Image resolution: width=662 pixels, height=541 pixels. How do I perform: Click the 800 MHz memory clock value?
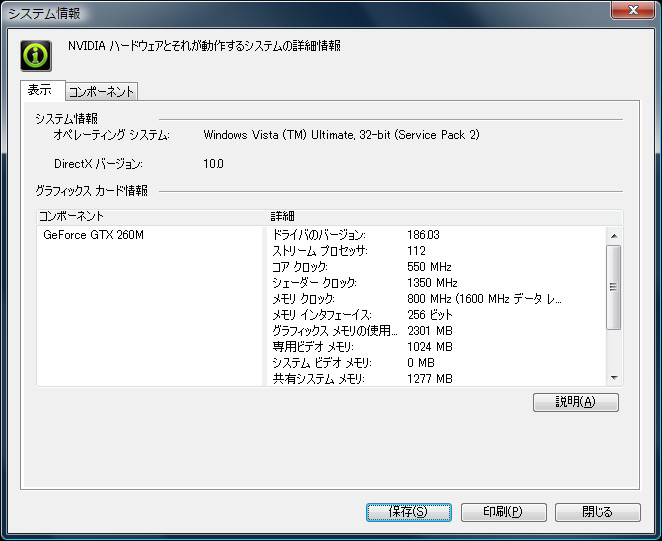click(x=484, y=299)
